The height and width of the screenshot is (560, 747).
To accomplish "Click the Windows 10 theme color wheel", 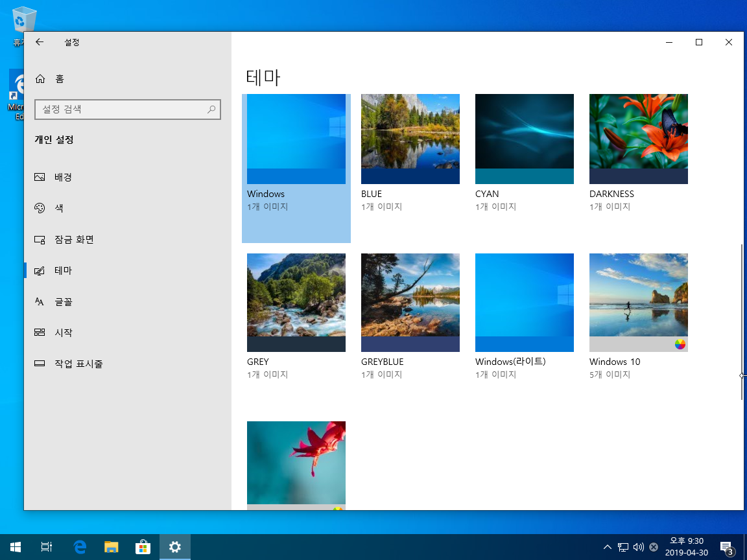I will 680,344.
